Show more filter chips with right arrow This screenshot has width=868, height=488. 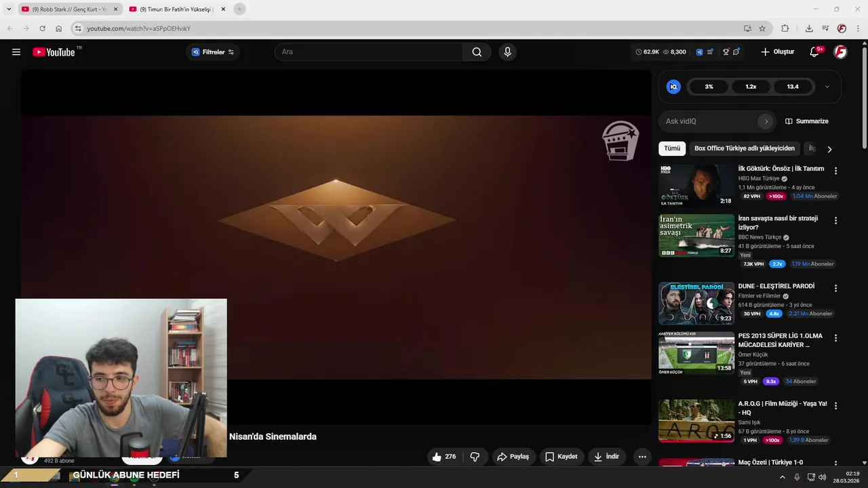click(x=829, y=149)
